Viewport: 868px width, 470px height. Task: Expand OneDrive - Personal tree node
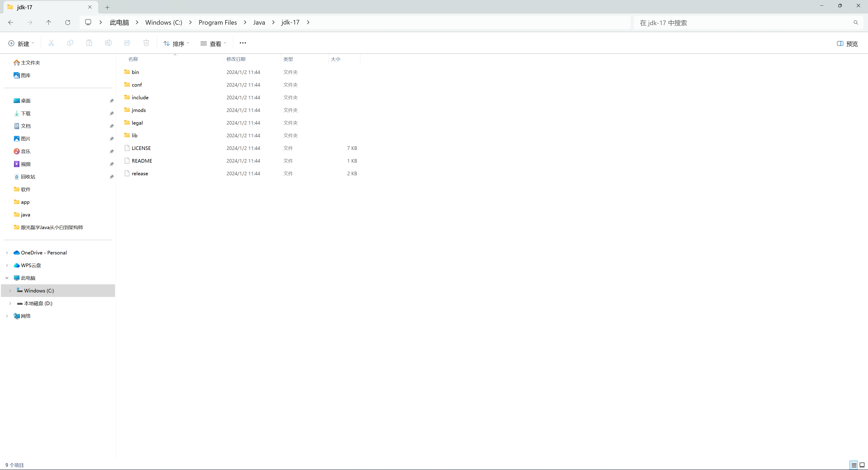[7, 253]
